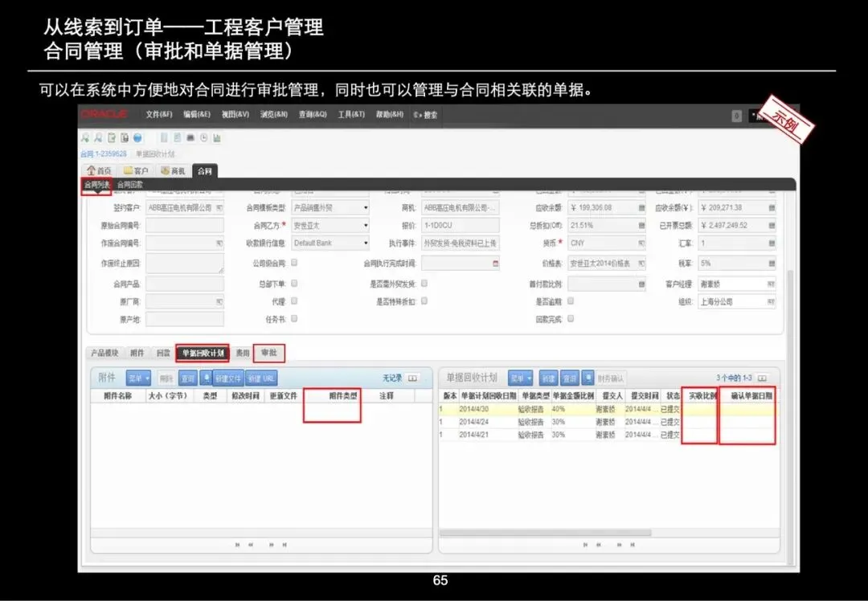Open the 编辑(&E) menu

[197, 115]
